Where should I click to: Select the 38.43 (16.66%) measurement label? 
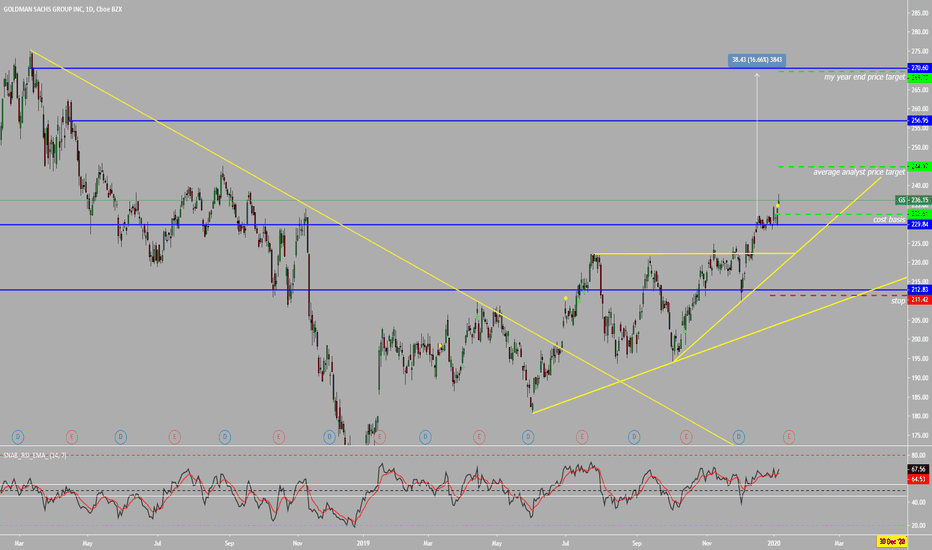[757, 60]
